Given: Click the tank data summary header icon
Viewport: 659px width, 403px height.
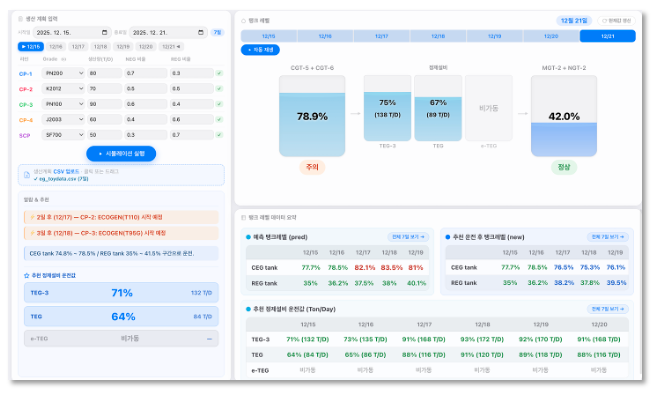Looking at the screenshot, I should [x=243, y=218].
